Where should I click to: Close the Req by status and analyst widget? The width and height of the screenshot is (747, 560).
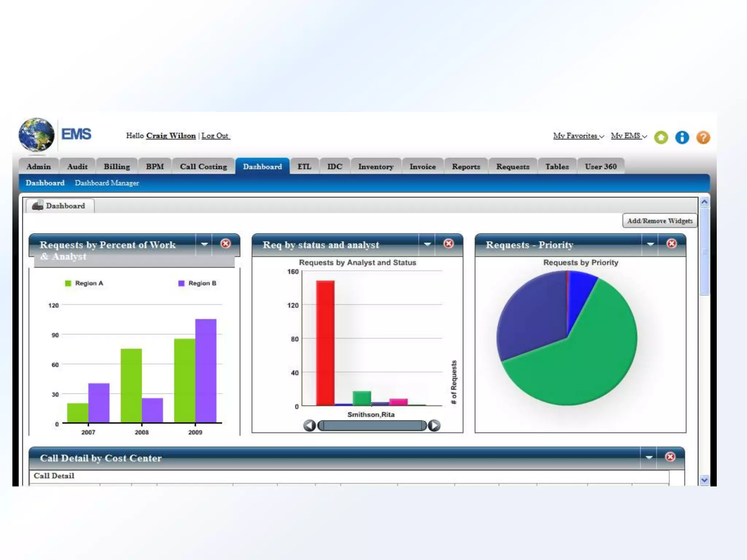(449, 244)
